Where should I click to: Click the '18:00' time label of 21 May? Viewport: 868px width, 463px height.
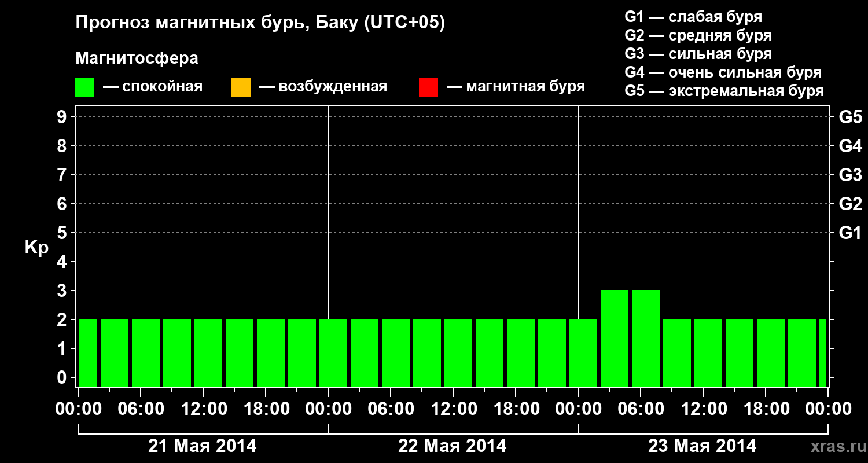266,409
